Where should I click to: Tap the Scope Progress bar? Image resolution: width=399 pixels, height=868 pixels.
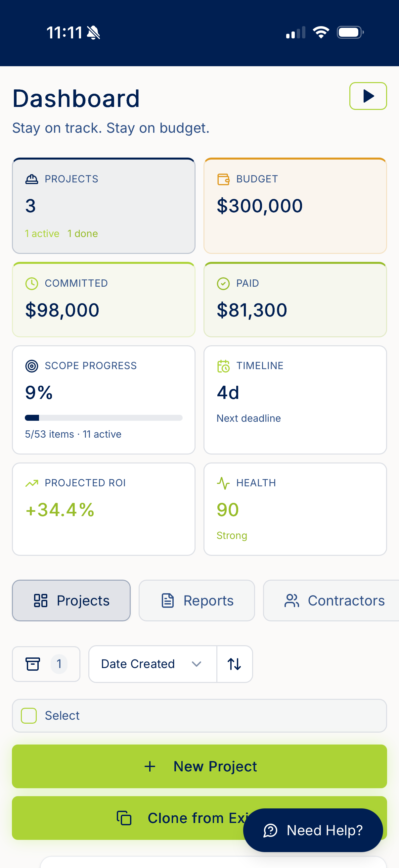[x=104, y=418]
